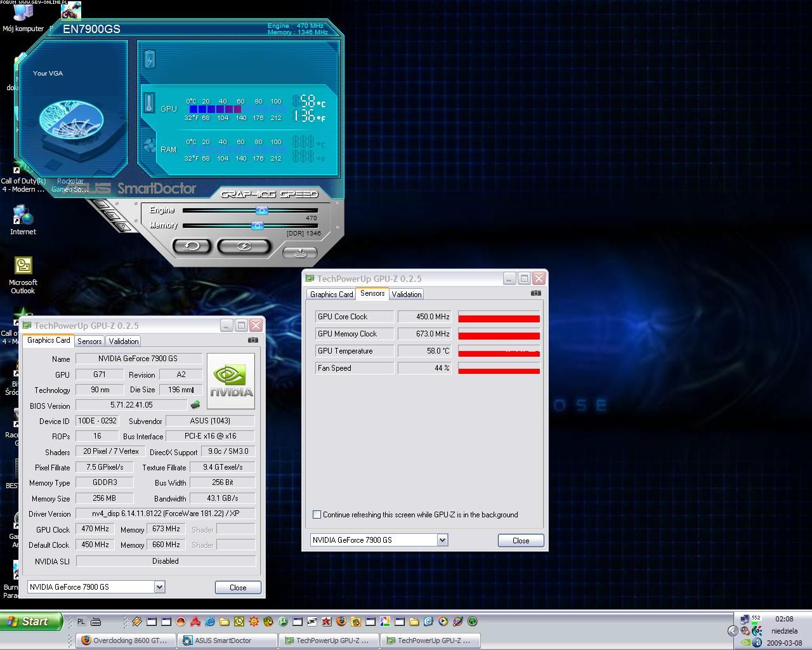Open GPU selector dropdown in Graphics Card window
Screen dimensions: 812x650
[x=160, y=587]
